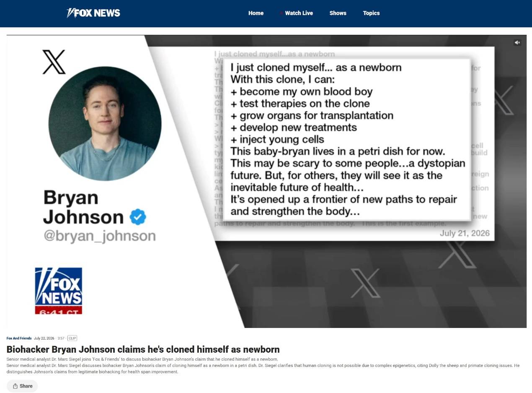Click the 3:57 video duration text

pyautogui.click(x=61, y=338)
